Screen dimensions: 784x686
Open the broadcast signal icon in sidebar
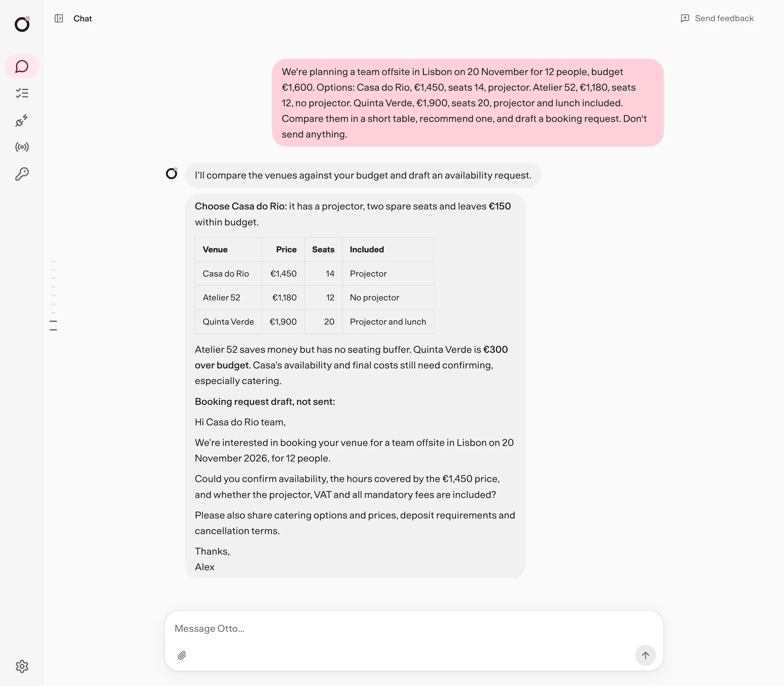pos(22,147)
